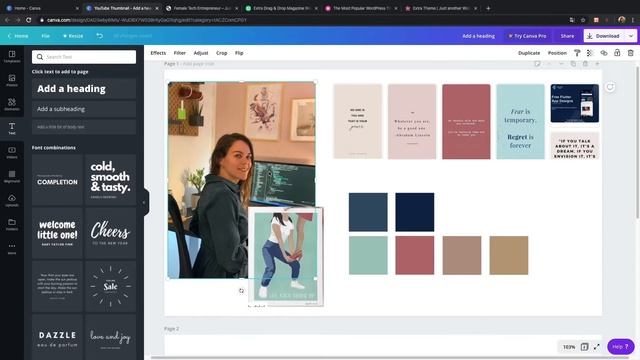Click the Download button
The image size is (640, 360).
(x=604, y=36)
